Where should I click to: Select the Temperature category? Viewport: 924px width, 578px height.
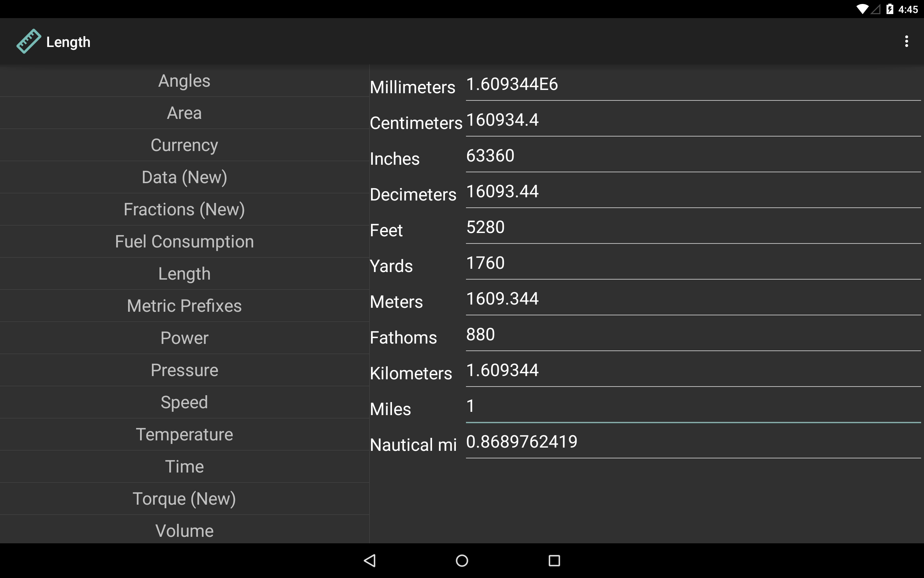click(x=184, y=434)
